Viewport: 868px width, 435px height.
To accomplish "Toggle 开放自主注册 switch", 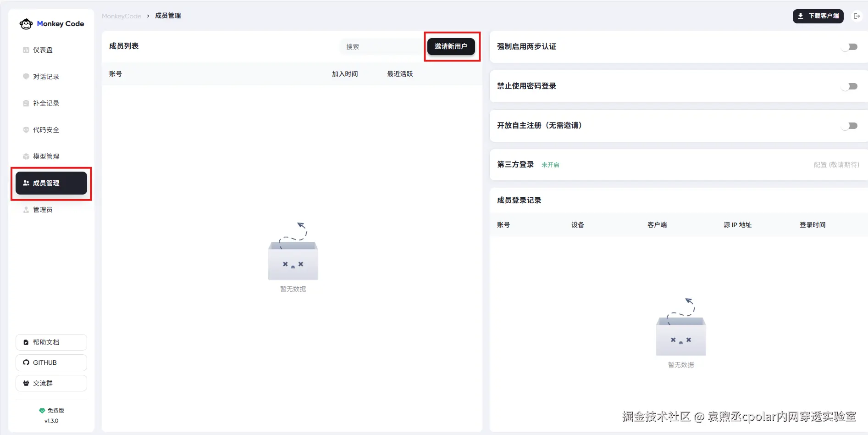I will coord(850,126).
